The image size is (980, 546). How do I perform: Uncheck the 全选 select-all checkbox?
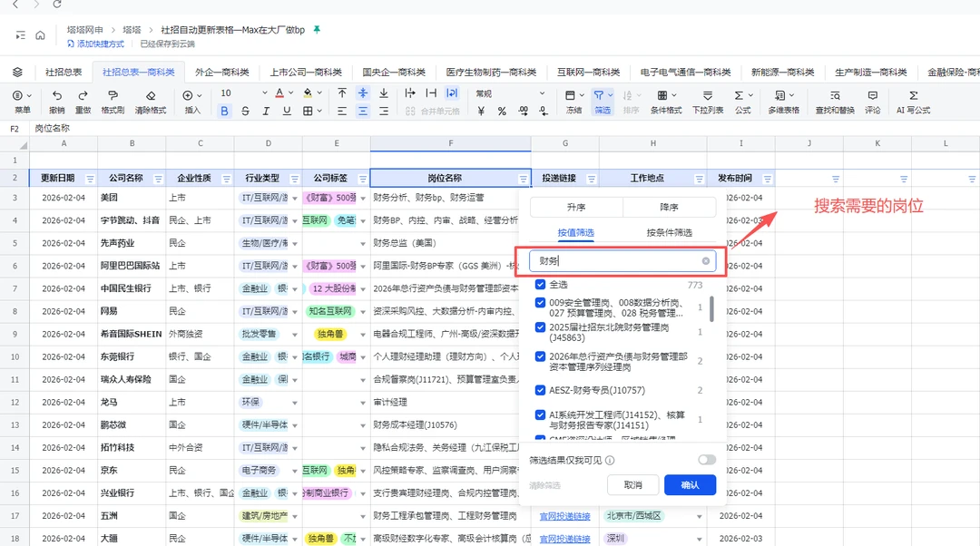click(541, 285)
